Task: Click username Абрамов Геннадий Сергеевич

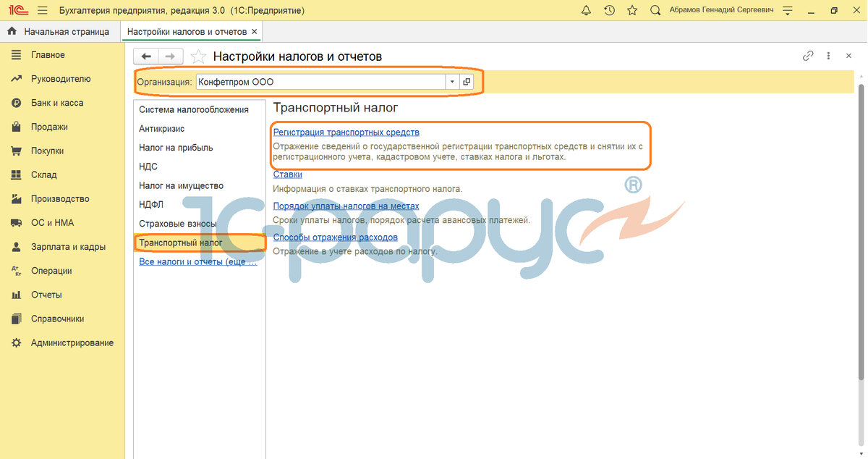Action: [721, 11]
